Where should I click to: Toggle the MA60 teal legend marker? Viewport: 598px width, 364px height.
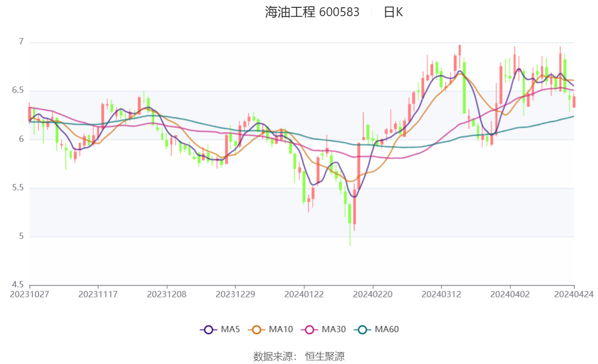point(363,330)
